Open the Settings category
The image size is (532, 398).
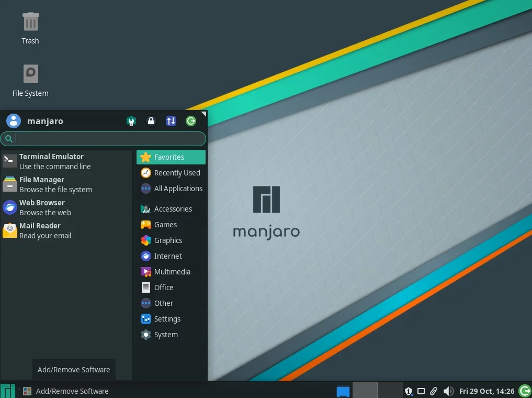pos(171,319)
